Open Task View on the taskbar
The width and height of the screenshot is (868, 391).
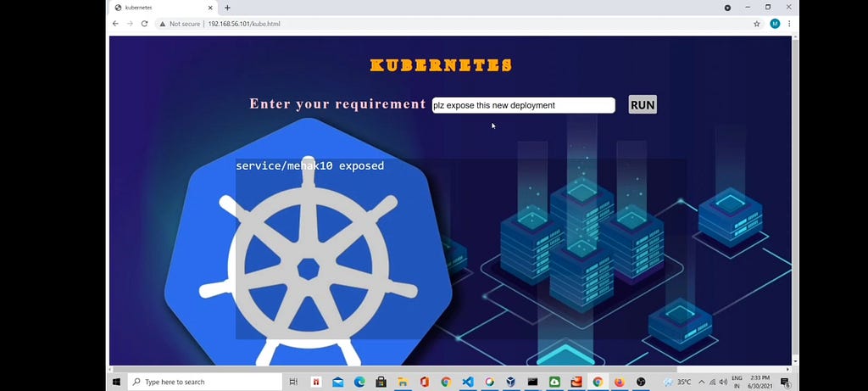294,382
